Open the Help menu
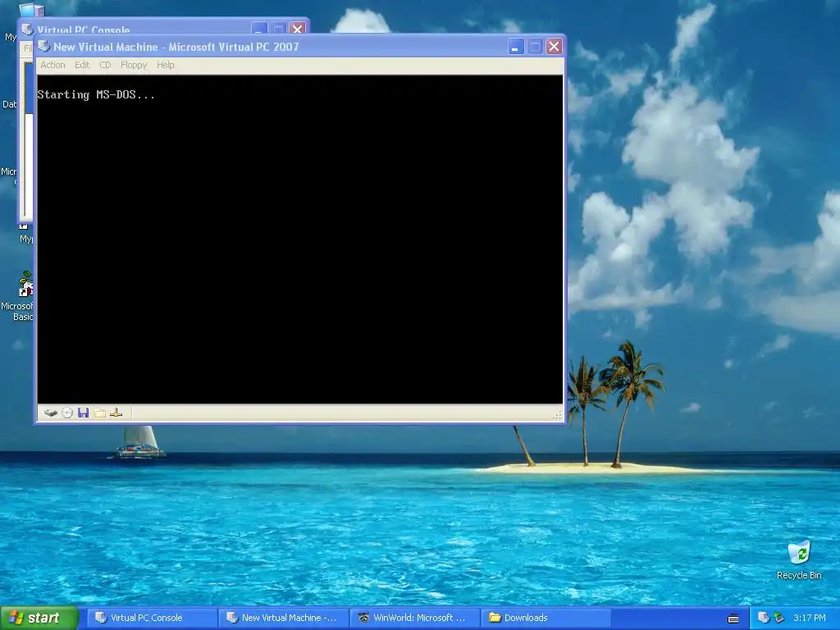This screenshot has width=840, height=630. click(165, 65)
